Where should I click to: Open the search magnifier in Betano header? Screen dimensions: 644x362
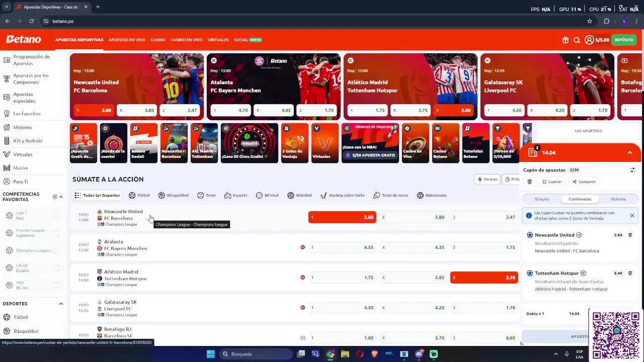click(577, 40)
